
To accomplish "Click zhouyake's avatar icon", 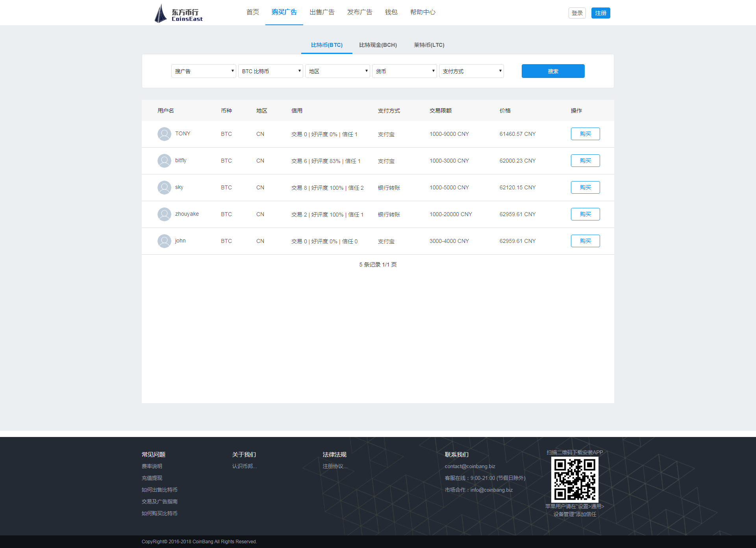I will point(164,214).
